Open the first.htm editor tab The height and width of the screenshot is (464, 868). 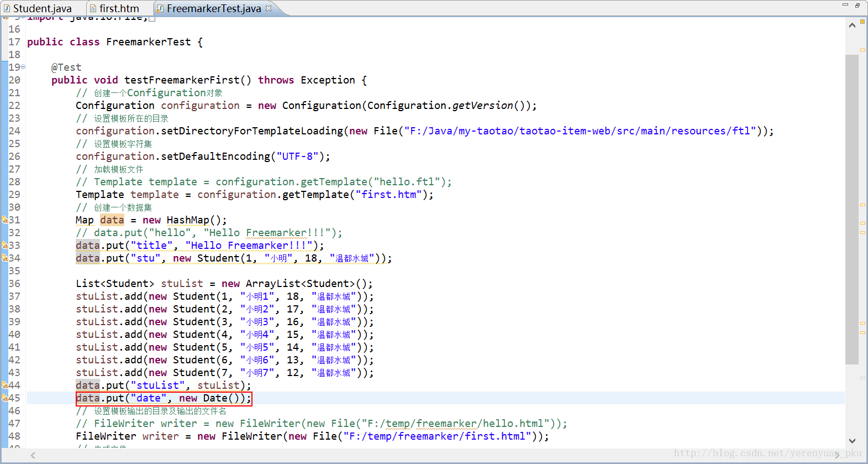114,8
